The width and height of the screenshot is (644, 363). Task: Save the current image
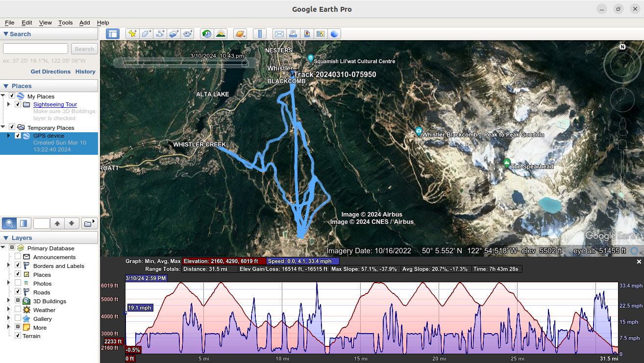coord(307,34)
